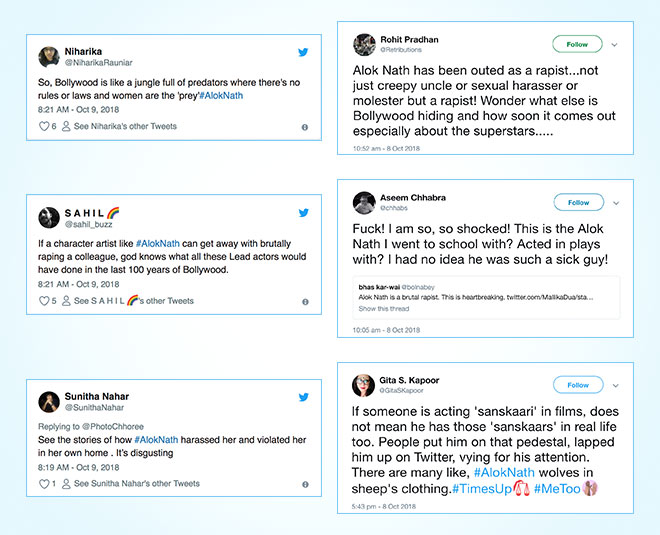Click the info icon on Niharika's tweet
This screenshot has width=660, height=535.
click(305, 128)
